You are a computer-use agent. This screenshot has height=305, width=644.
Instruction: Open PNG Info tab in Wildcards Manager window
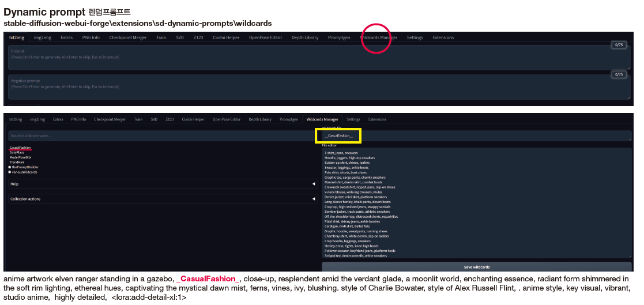(x=78, y=119)
